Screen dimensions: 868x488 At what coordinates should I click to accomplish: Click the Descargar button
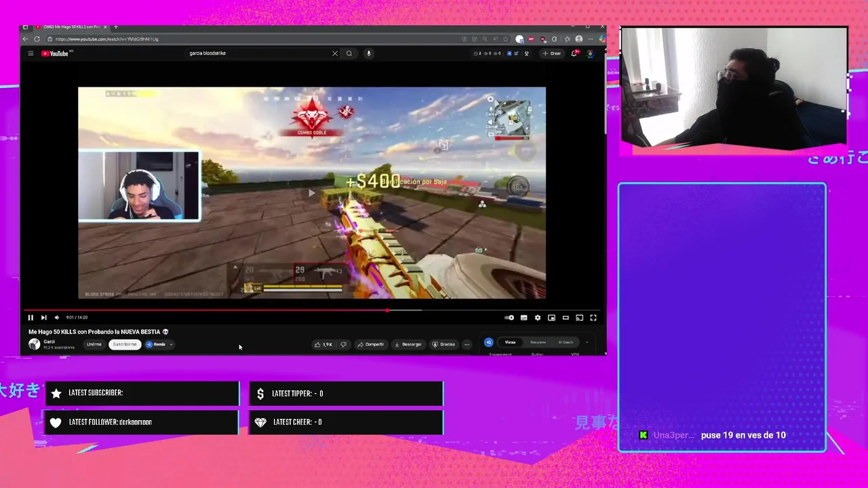tap(408, 344)
